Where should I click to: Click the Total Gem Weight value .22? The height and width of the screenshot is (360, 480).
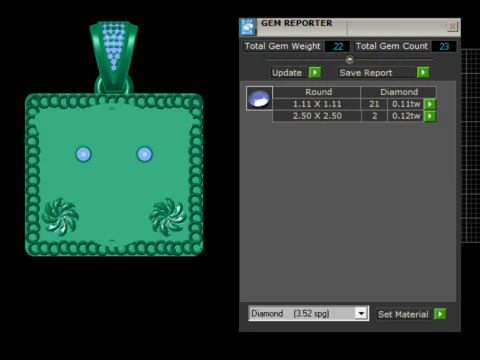pos(337,46)
